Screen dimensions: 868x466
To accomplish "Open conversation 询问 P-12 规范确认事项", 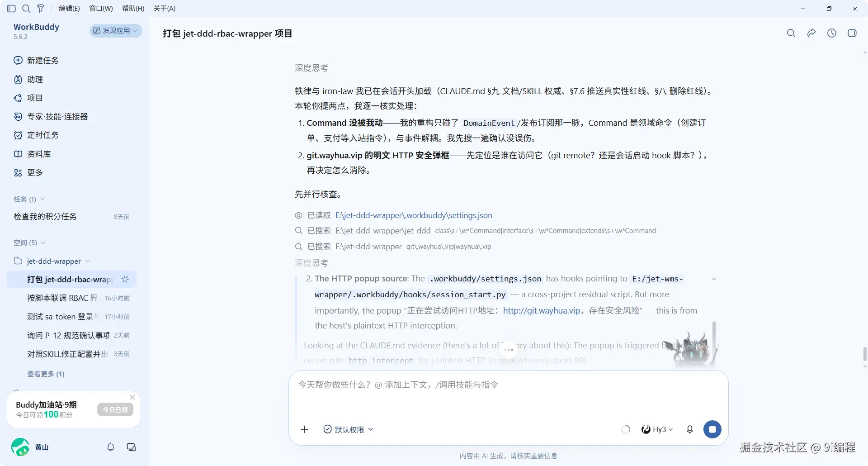I will 71,335.
